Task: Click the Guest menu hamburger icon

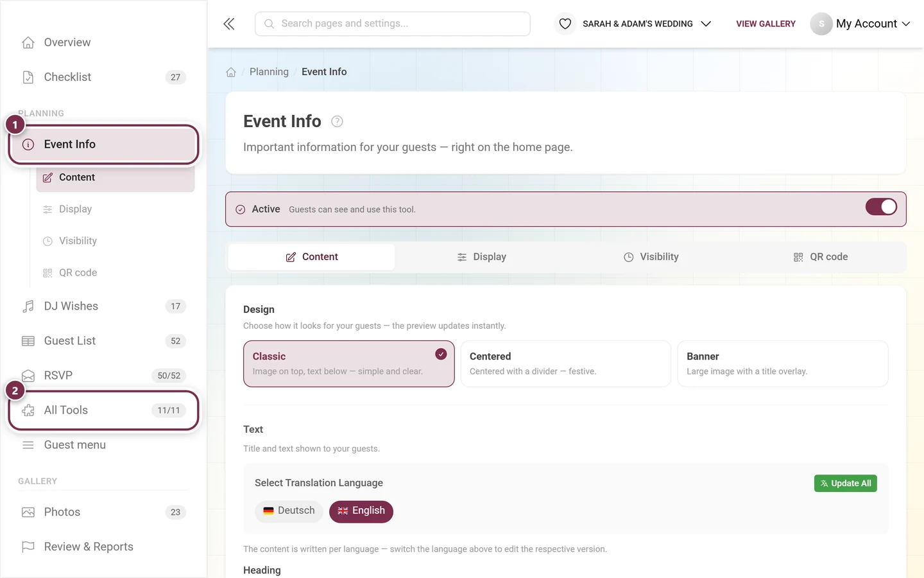Action: [28, 445]
